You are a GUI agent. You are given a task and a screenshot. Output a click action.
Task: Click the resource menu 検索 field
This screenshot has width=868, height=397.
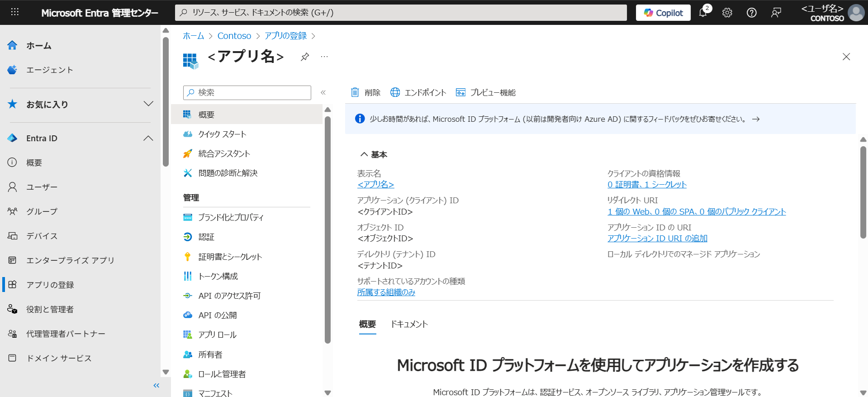(247, 92)
